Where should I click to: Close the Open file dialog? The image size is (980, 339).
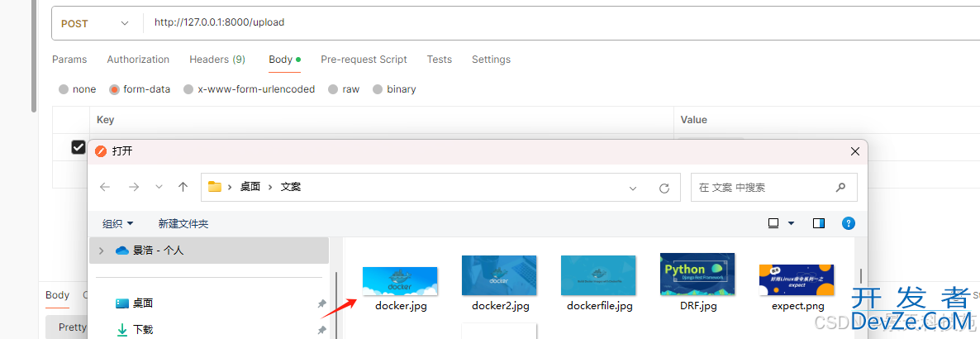pyautogui.click(x=854, y=151)
